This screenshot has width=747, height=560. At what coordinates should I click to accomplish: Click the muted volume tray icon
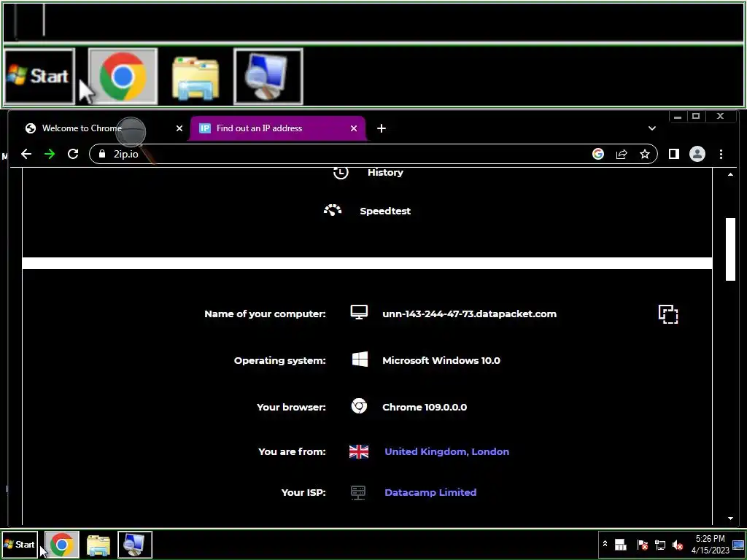pyautogui.click(x=678, y=544)
